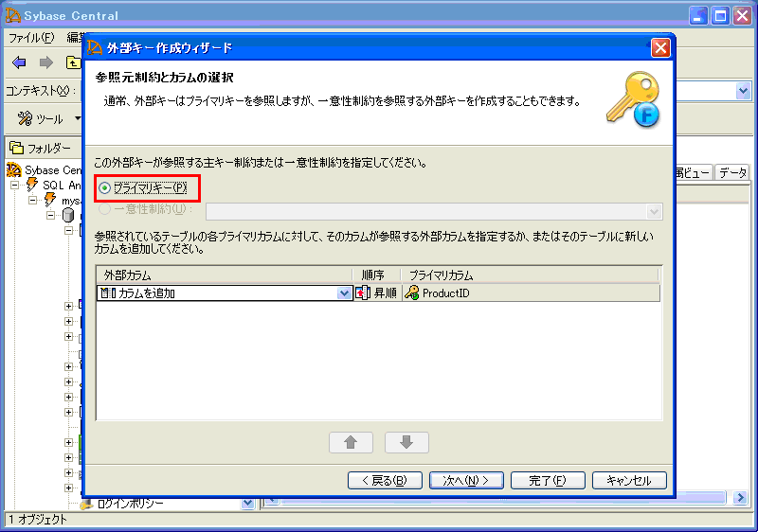Image resolution: width=758 pixels, height=532 pixels.
Task: Close the foreign key wizard dialog
Action: [660, 47]
